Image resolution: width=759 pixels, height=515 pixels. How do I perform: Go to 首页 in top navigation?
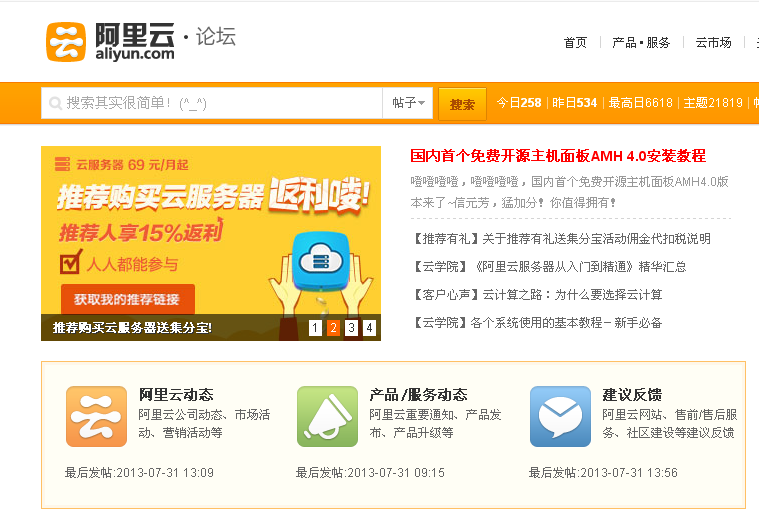[575, 42]
